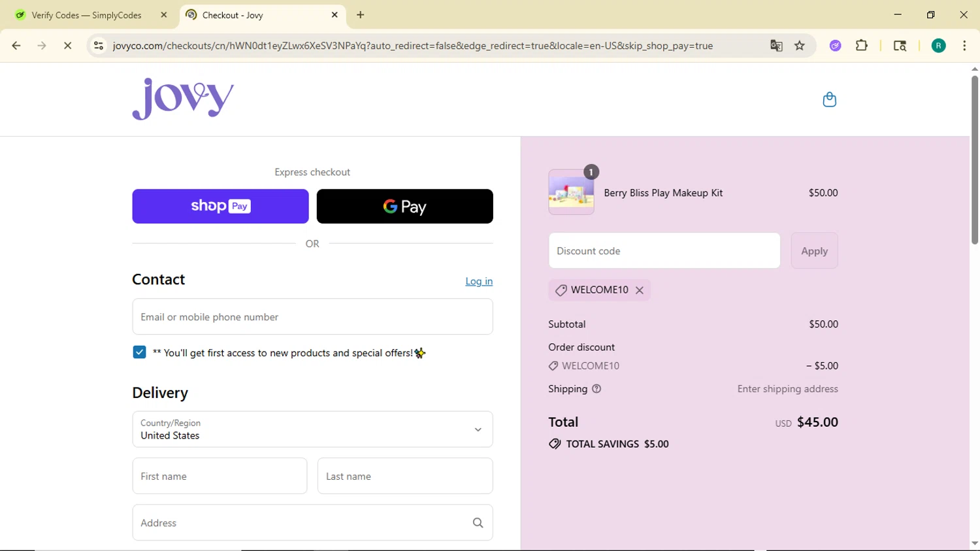Bookmark this page with the star icon
This screenshot has height=551, width=980.
pyautogui.click(x=800, y=46)
